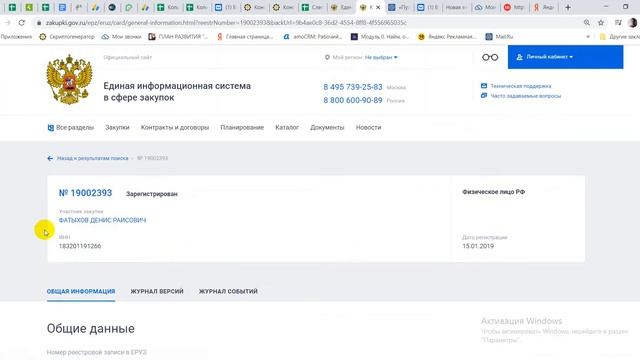Click the speech-bubble icon beside Часто задаваемые вопросы
The height and width of the screenshot is (360, 640).
[484, 96]
